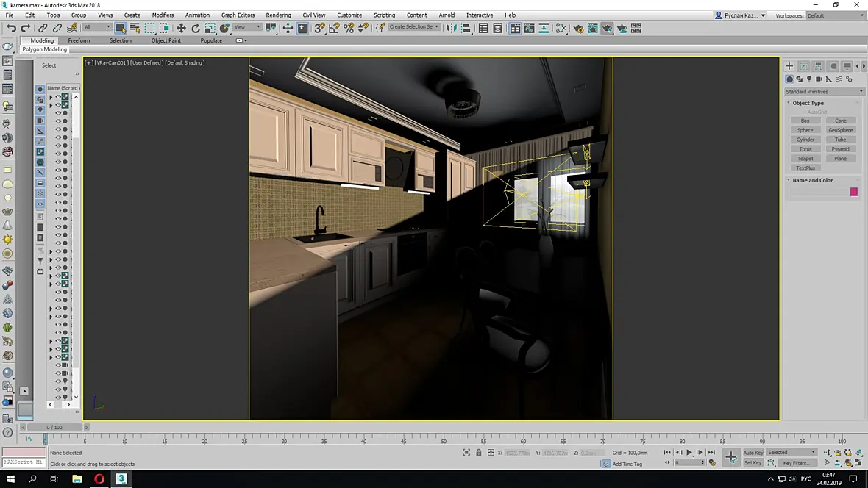The height and width of the screenshot is (488, 868).
Task: Open Render Setup teapot icon
Action: (578, 28)
